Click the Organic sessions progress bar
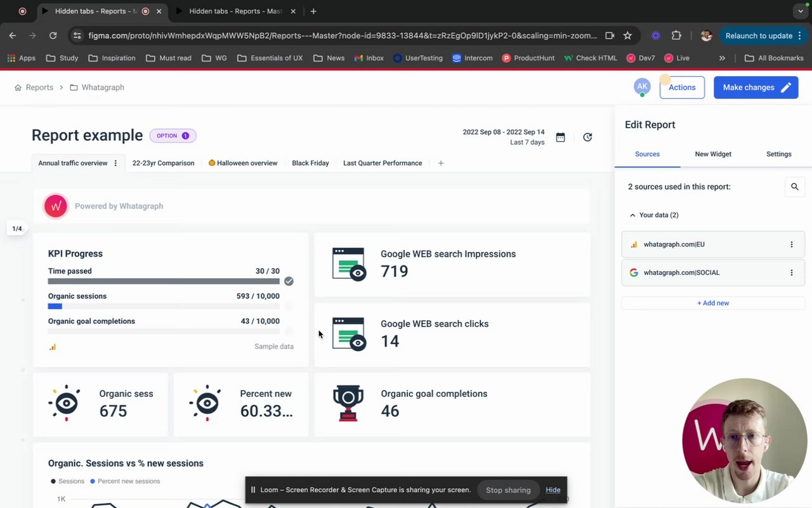 click(x=164, y=306)
